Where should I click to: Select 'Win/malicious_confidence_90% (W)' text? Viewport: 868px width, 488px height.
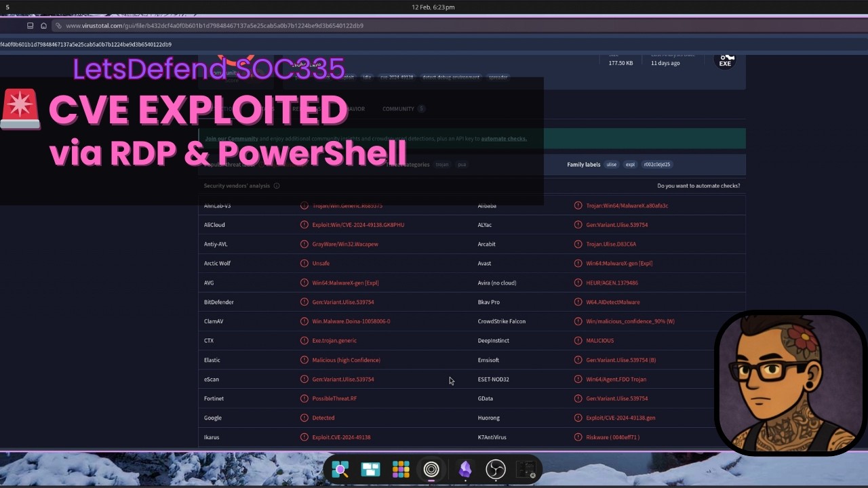[x=630, y=321]
